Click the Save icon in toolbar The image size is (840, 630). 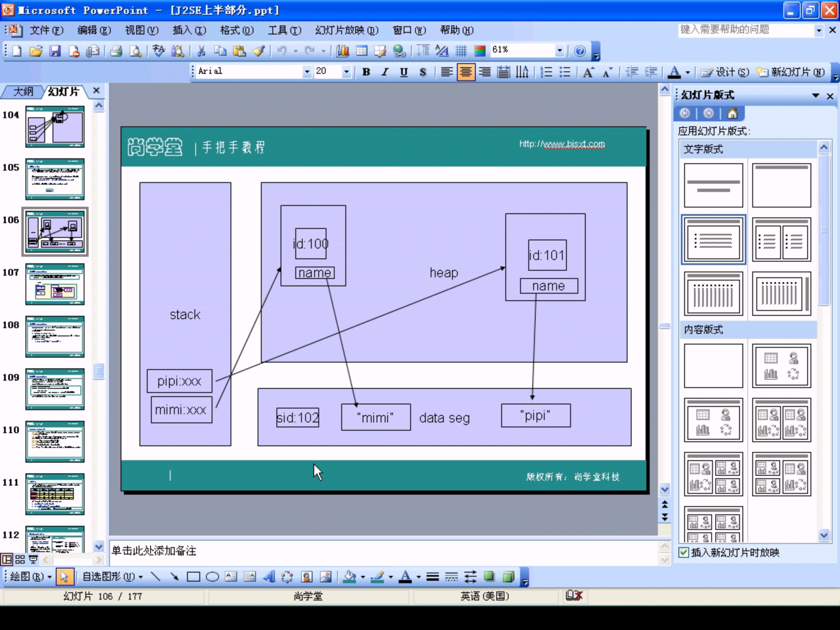point(55,51)
